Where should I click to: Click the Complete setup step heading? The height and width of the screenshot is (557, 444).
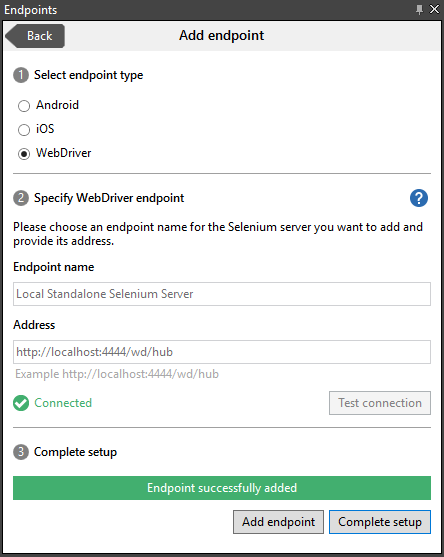point(75,452)
